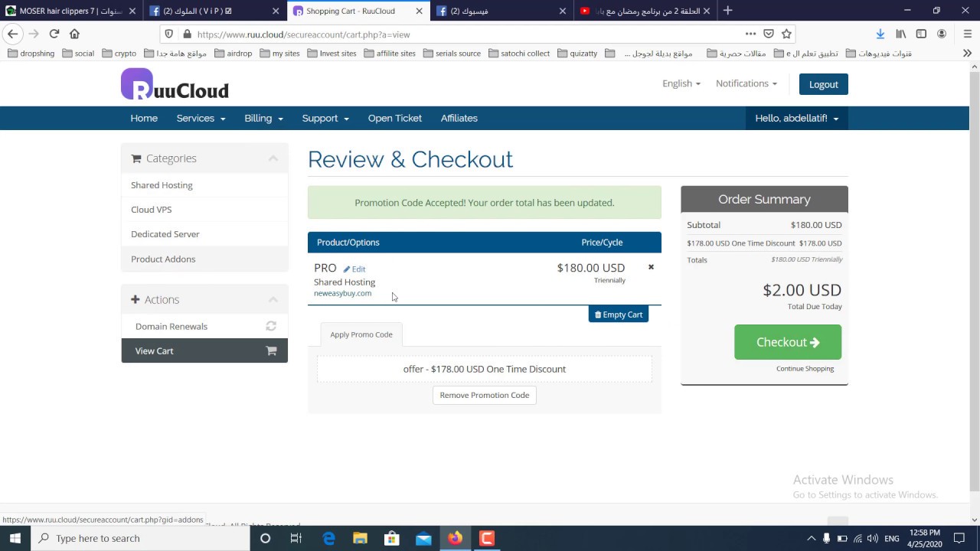
Task: Open Task View on taskbar
Action: (x=296, y=539)
